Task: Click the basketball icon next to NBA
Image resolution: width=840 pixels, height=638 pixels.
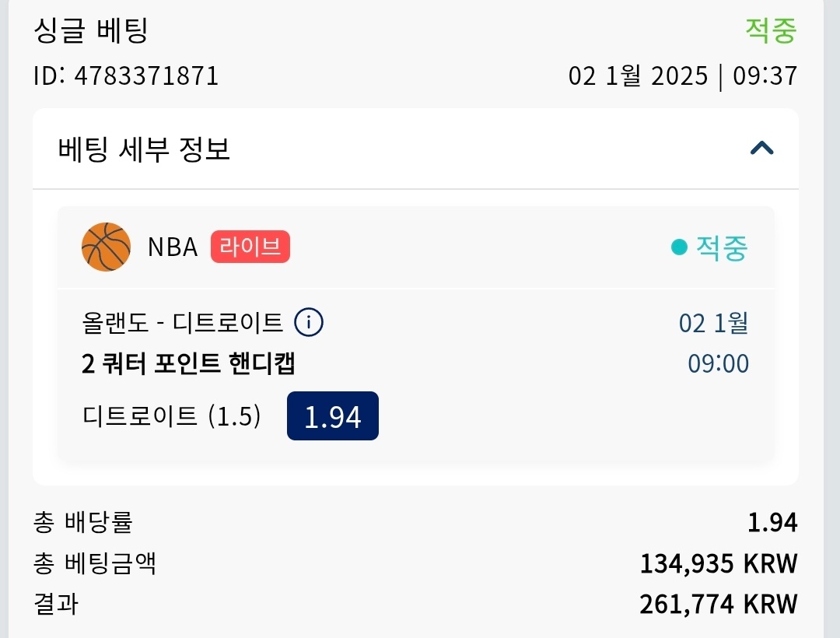Action: (106, 247)
